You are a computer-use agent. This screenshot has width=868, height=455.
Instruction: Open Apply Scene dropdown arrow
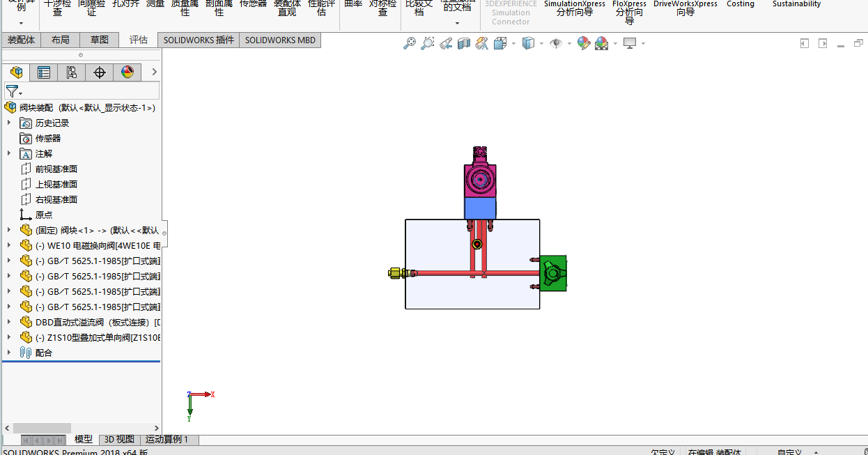tap(615, 43)
